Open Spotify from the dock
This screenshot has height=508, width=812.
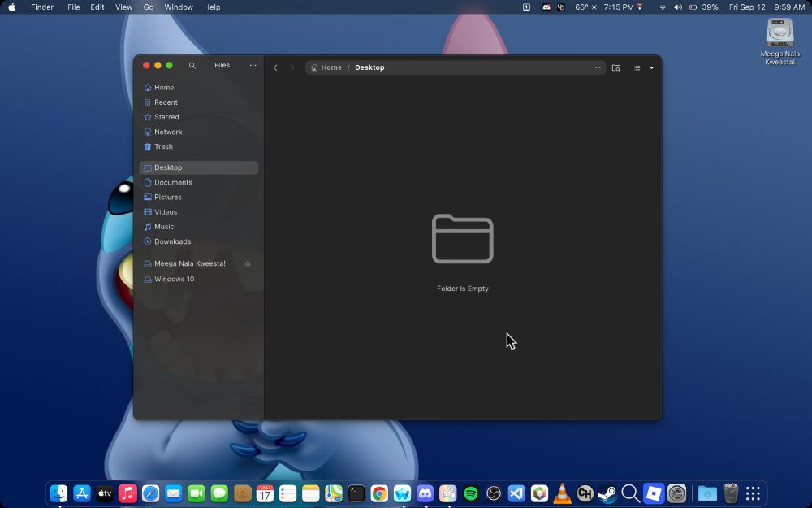click(471, 493)
